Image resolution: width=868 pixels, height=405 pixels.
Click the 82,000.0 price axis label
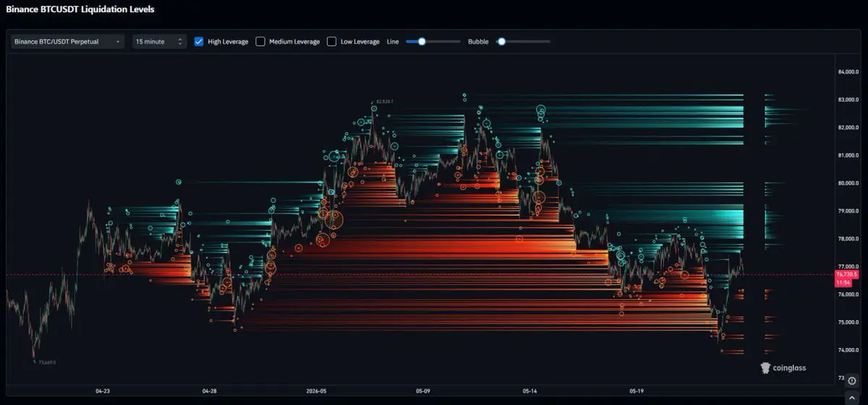[x=847, y=127]
